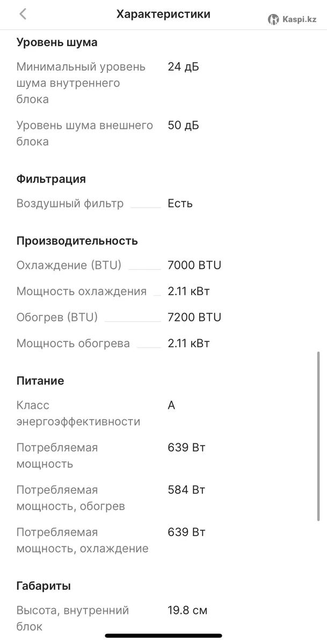The height and width of the screenshot is (644, 327).
Task: Select the Уровень шума section heading
Action: point(57,42)
